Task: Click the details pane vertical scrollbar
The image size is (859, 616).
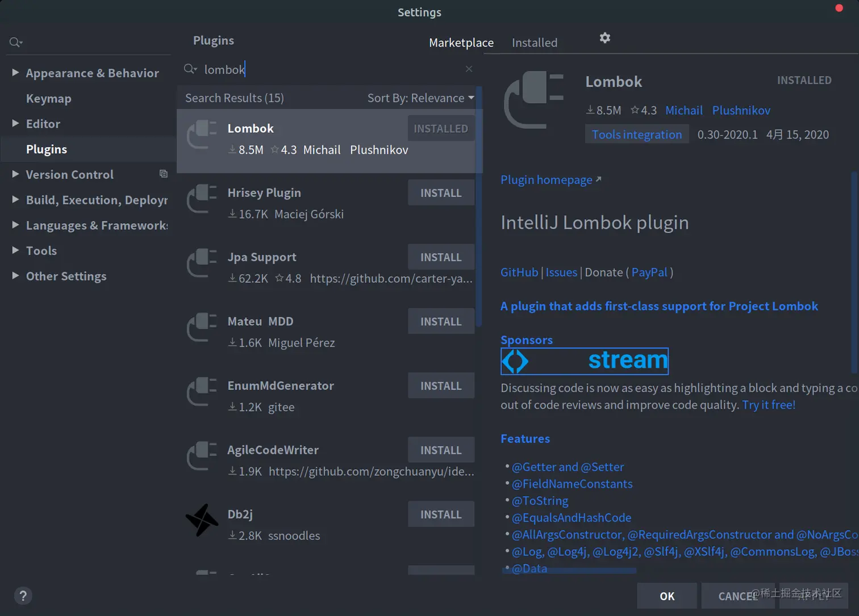Action: 854,273
